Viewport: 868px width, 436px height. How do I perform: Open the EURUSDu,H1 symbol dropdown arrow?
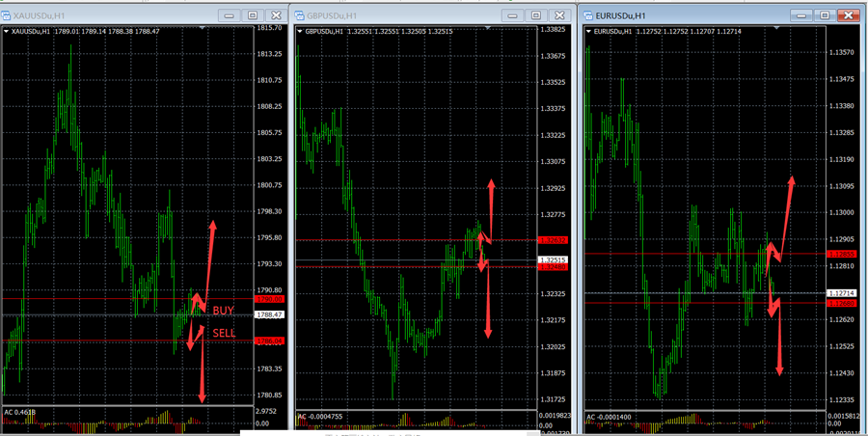coord(589,31)
